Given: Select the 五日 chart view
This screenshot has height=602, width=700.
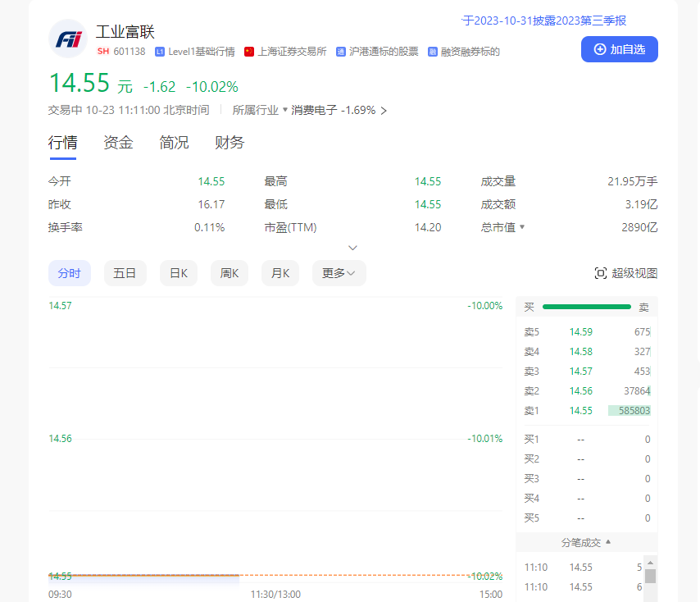Looking at the screenshot, I should (x=125, y=273).
